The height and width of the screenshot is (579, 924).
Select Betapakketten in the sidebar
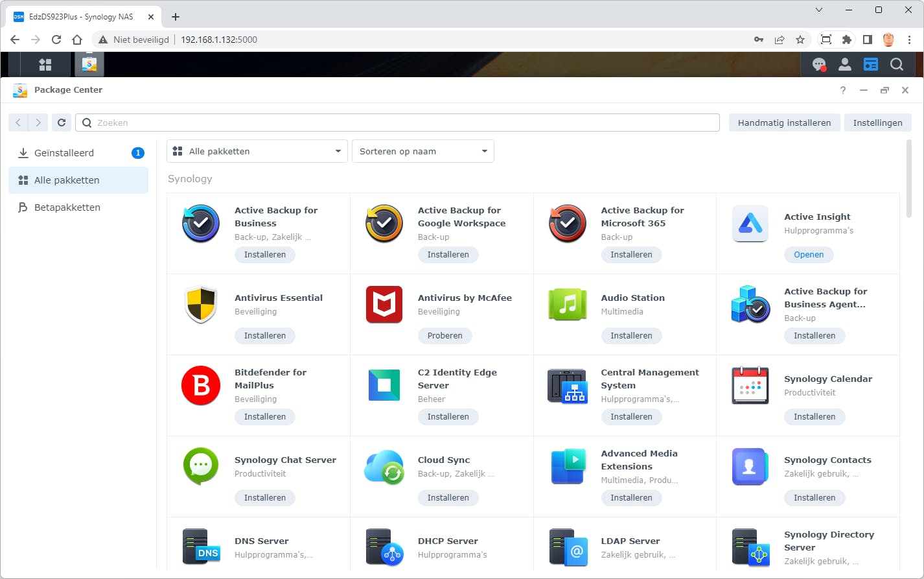point(78,207)
